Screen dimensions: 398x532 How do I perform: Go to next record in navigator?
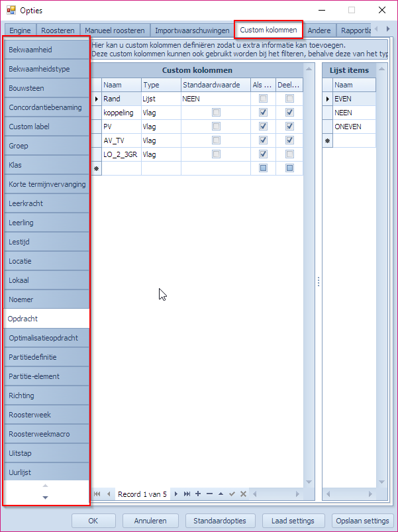[175, 494]
